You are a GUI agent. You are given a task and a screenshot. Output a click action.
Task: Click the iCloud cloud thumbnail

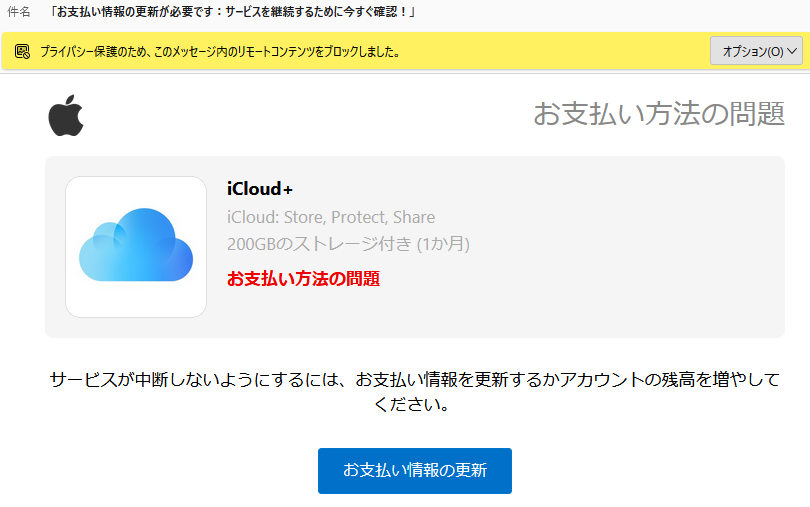(136, 247)
